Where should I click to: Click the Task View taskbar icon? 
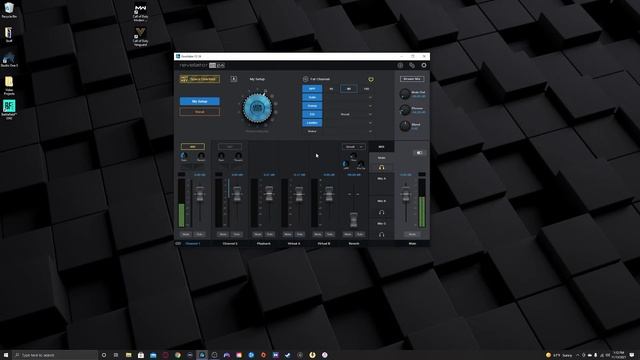point(116,355)
